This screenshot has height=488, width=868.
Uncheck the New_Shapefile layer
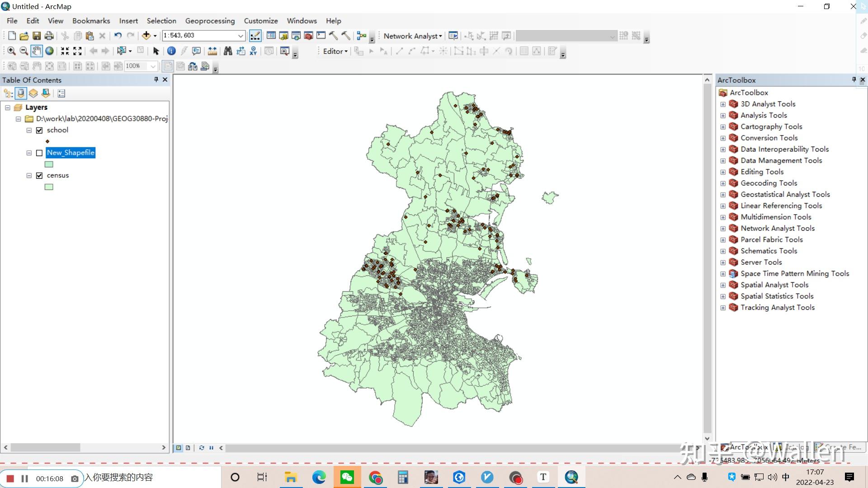pyautogui.click(x=39, y=153)
